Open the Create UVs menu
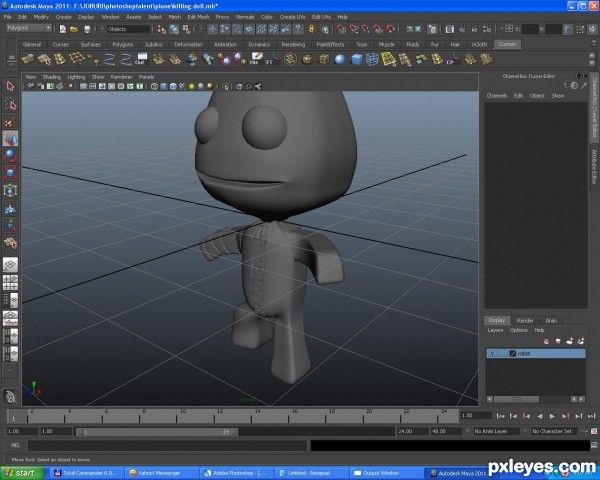600x480 pixels. point(292,17)
